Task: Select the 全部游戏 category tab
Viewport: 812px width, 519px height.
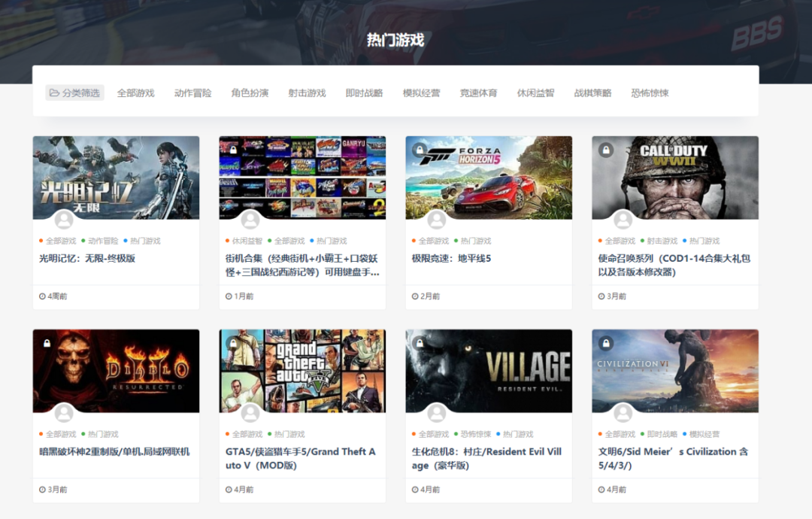Action: pos(135,93)
